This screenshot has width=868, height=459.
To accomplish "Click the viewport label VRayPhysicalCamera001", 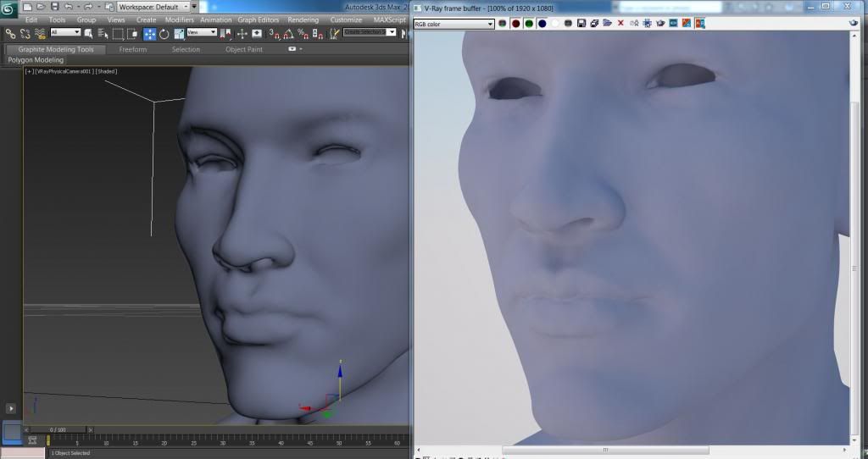I will (64, 72).
